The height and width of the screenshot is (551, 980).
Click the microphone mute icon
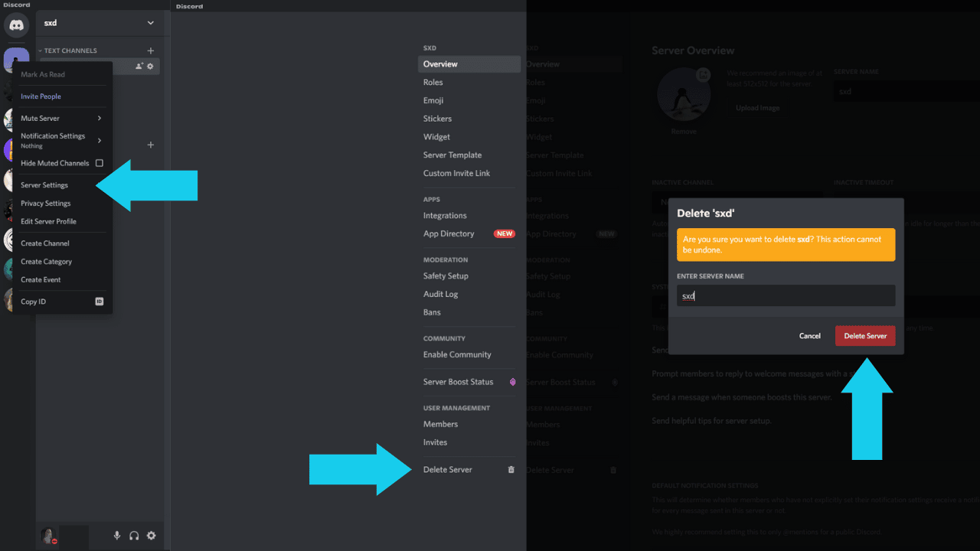(116, 536)
